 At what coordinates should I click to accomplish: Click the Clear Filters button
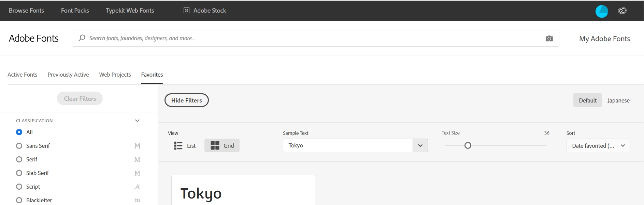click(x=80, y=98)
